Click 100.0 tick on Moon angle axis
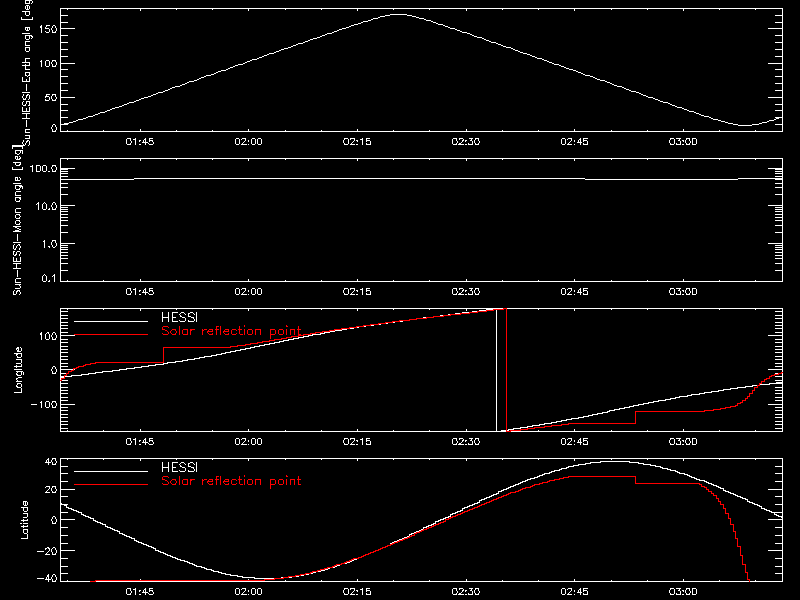The width and height of the screenshot is (800, 600). pos(43,168)
